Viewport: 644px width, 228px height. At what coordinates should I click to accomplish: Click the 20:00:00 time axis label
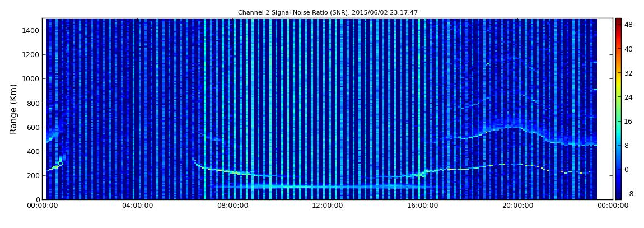[x=517, y=206]
